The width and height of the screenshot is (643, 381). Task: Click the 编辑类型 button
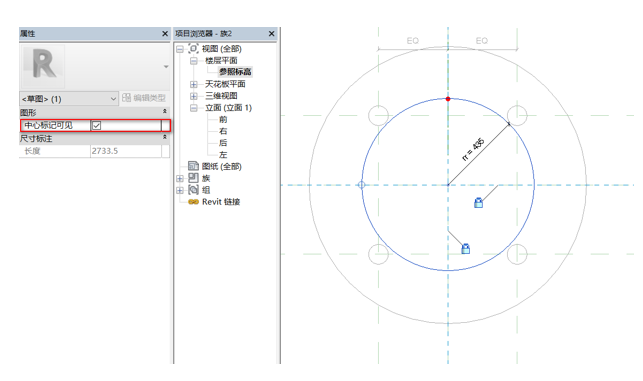pyautogui.click(x=144, y=98)
